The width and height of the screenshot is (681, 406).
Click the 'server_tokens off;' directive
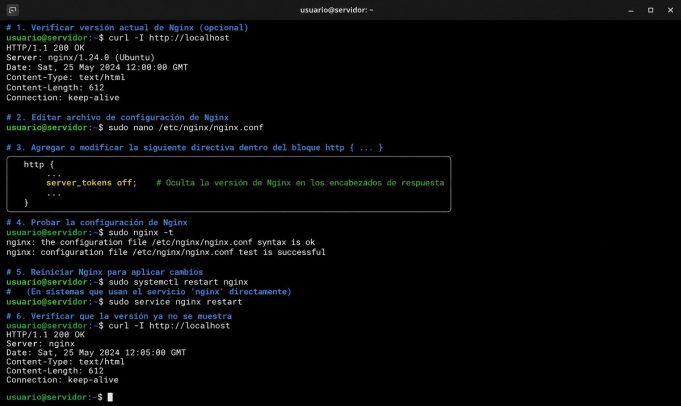pyautogui.click(x=91, y=183)
